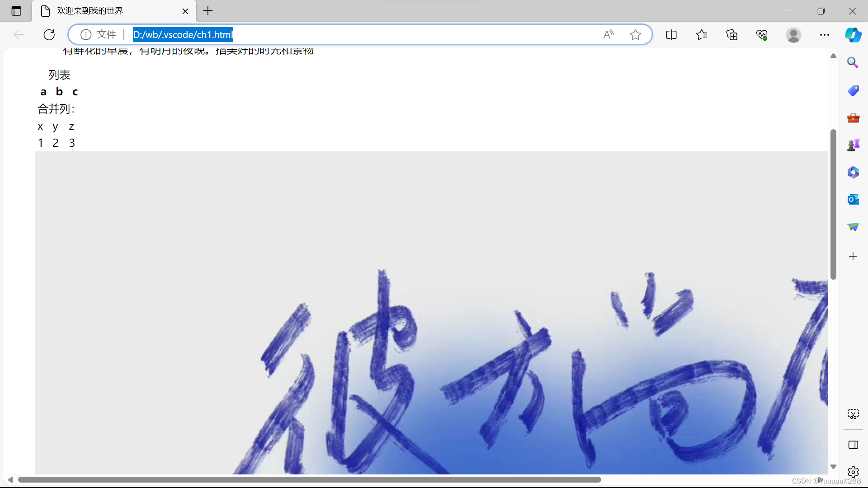Viewport: 868px width, 488px height.
Task: Open Collections panel
Action: click(x=731, y=35)
